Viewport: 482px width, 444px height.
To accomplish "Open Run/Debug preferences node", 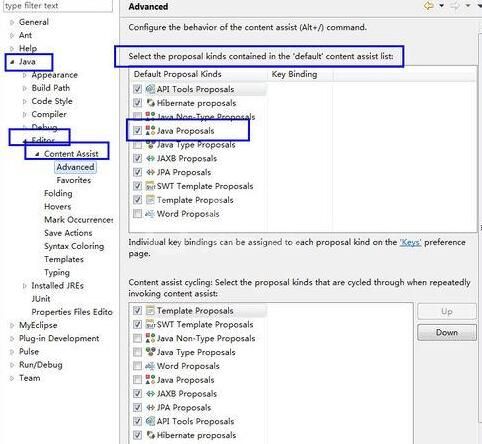I will click(41, 365).
